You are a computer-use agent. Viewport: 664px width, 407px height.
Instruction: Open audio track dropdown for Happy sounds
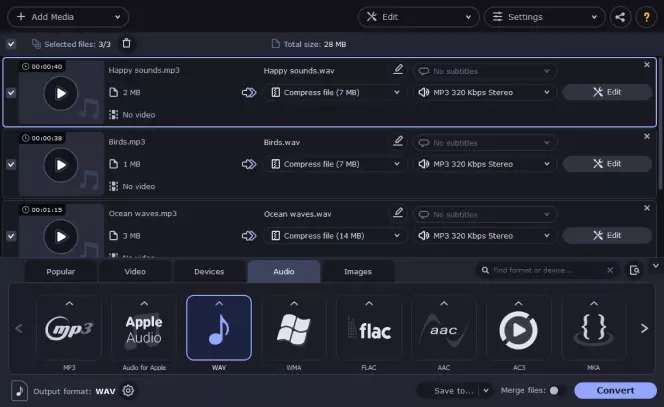[485, 92]
